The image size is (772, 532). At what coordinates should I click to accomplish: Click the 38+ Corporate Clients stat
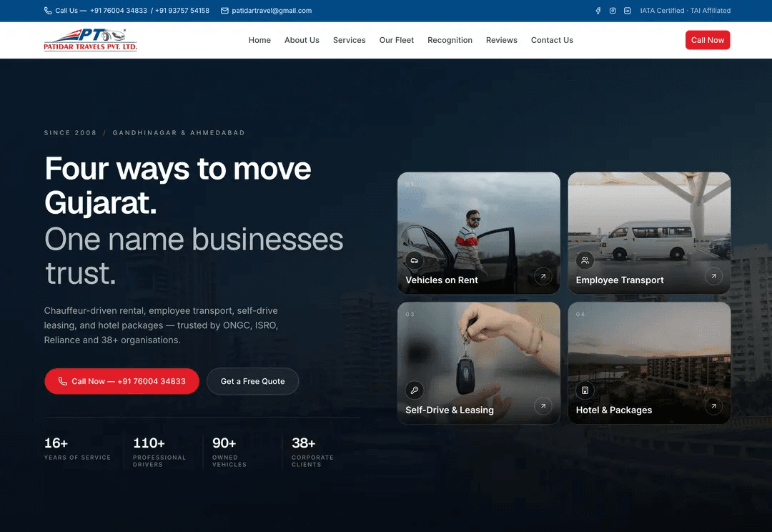(x=312, y=452)
